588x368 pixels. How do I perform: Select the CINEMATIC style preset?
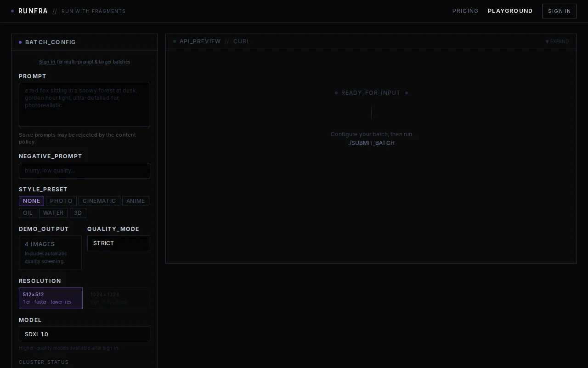tap(99, 201)
